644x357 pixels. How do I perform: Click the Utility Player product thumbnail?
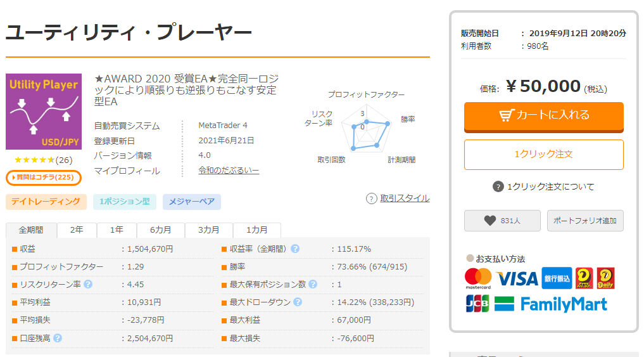coord(44,112)
